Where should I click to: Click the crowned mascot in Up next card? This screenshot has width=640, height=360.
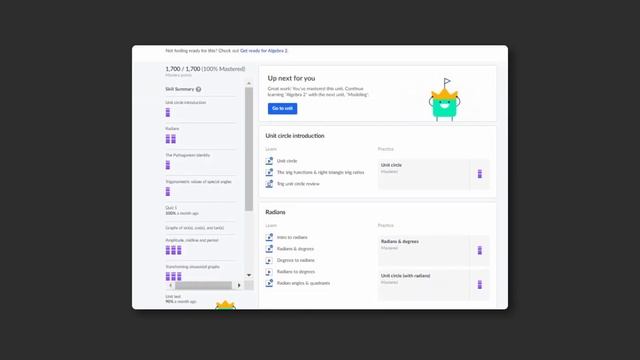444,100
